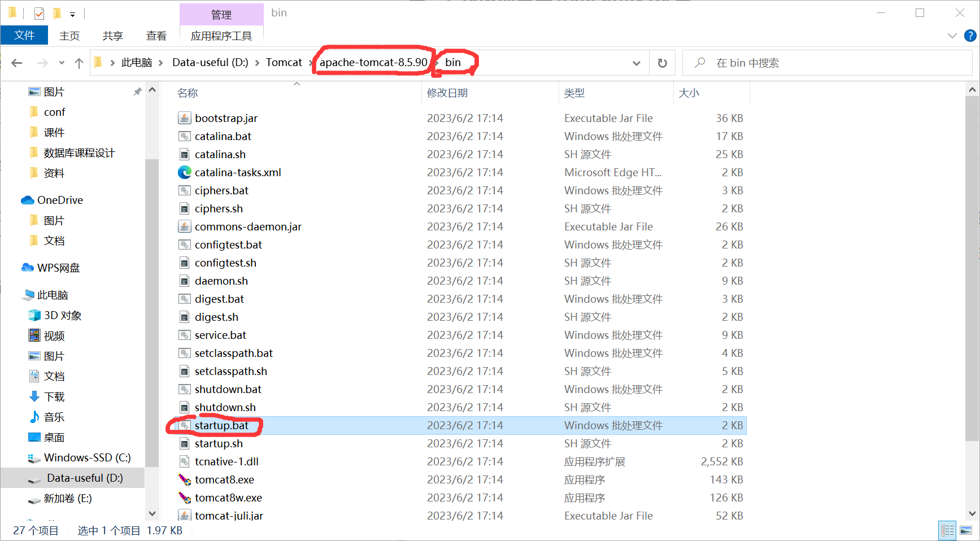Image resolution: width=980 pixels, height=541 pixels.
Task: Click the bootstrap.jar file icon
Action: coord(184,118)
